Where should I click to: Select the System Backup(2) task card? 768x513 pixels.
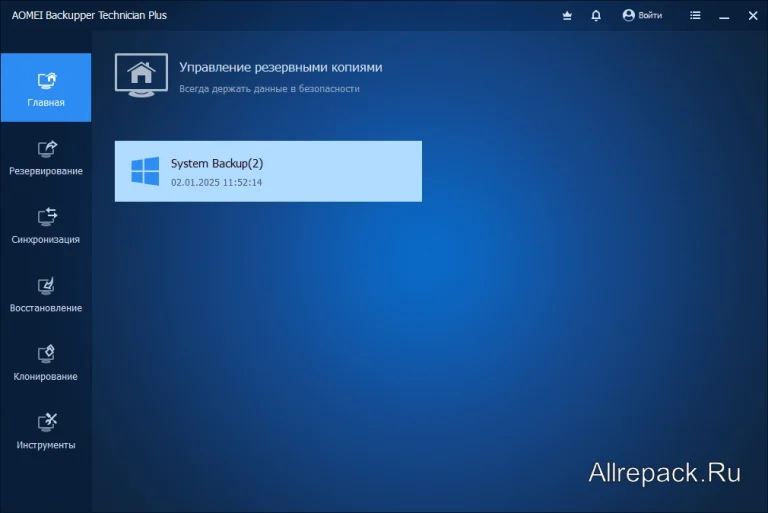click(x=268, y=171)
